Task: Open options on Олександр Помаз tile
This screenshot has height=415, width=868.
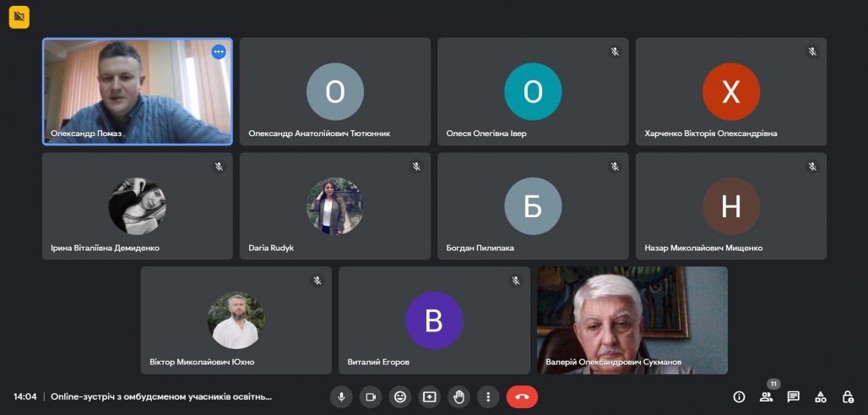Action: [x=219, y=52]
